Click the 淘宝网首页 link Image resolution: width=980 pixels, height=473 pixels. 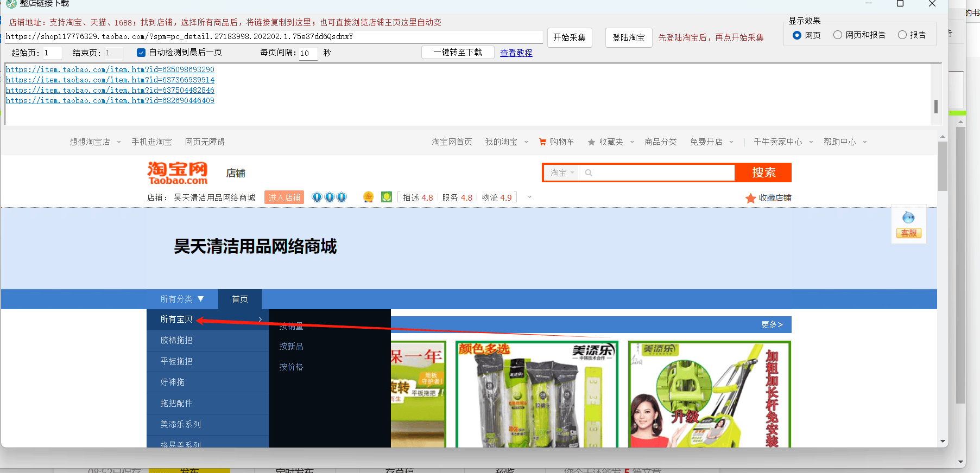click(x=452, y=142)
